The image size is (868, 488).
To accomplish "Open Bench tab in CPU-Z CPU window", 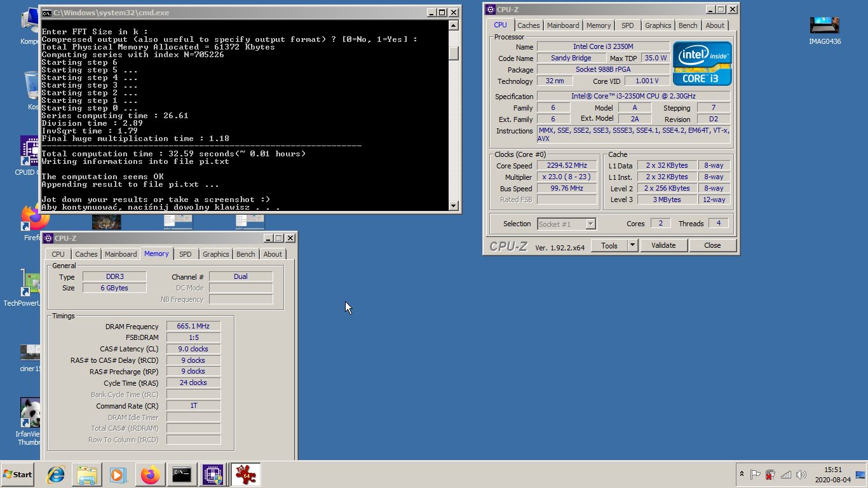I will [x=688, y=25].
